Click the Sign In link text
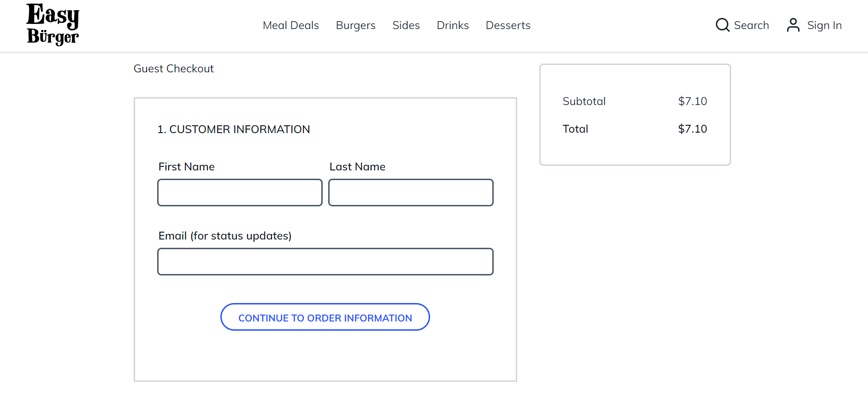The height and width of the screenshot is (403, 868). click(x=824, y=25)
